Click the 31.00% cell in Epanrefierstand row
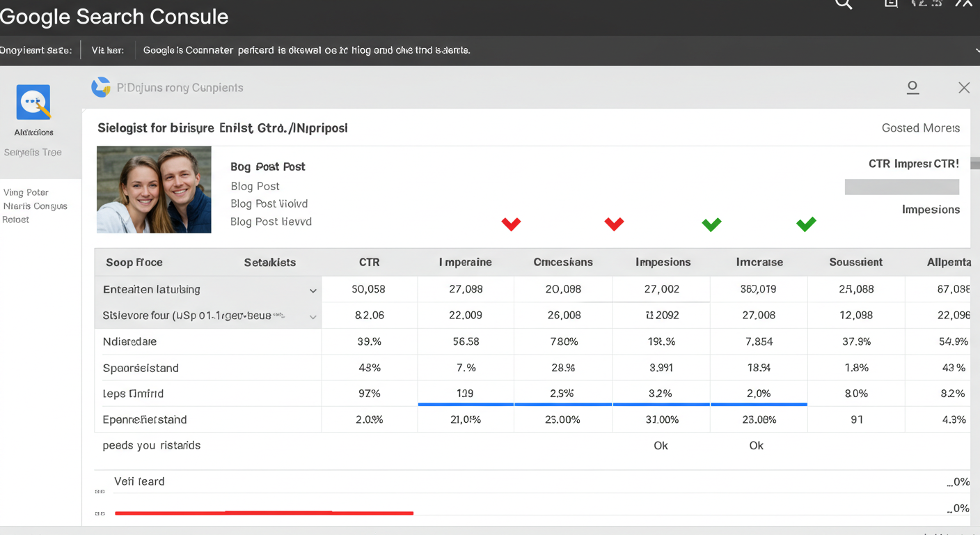The height and width of the screenshot is (535, 980). 661,419
